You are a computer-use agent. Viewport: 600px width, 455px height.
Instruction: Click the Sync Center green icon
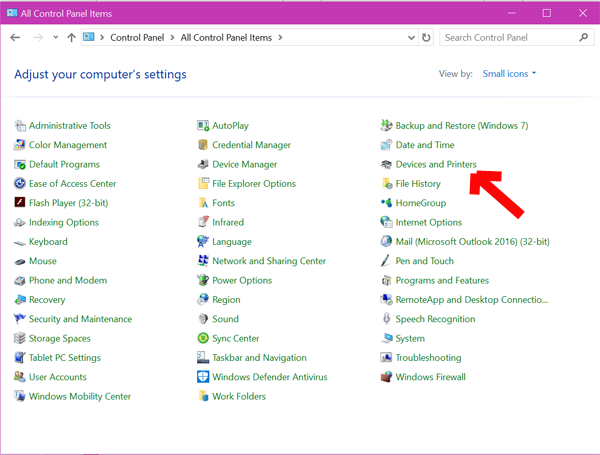click(x=203, y=338)
